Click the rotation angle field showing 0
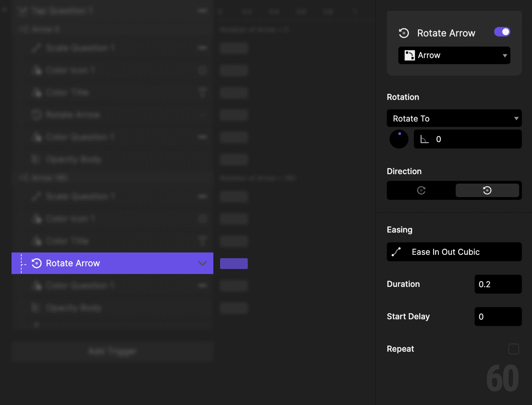The width and height of the screenshot is (532, 405). pos(468,139)
